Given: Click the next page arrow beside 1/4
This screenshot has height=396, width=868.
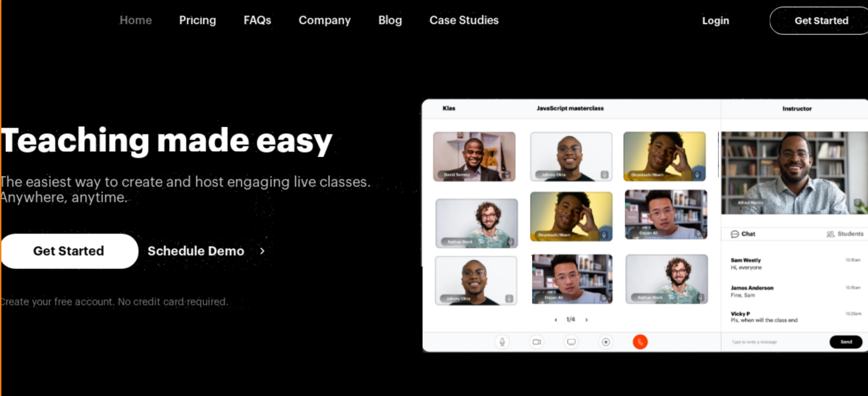Looking at the screenshot, I should (x=586, y=320).
